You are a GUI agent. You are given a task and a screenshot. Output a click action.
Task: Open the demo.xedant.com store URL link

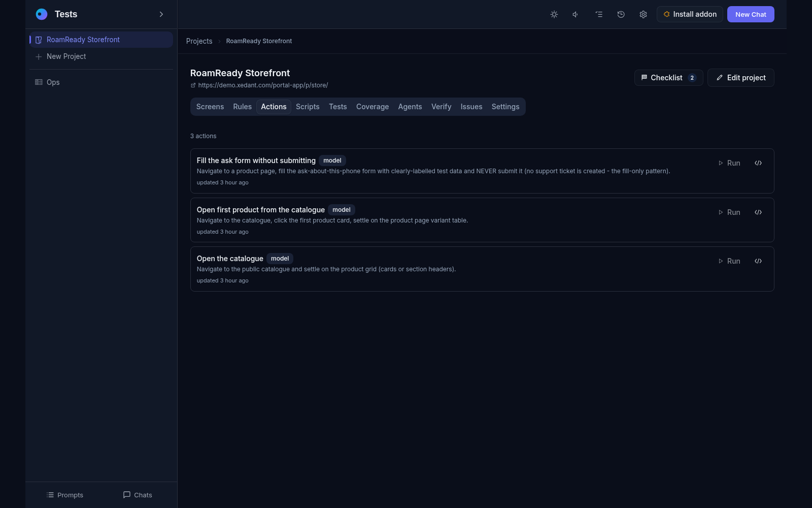click(263, 85)
